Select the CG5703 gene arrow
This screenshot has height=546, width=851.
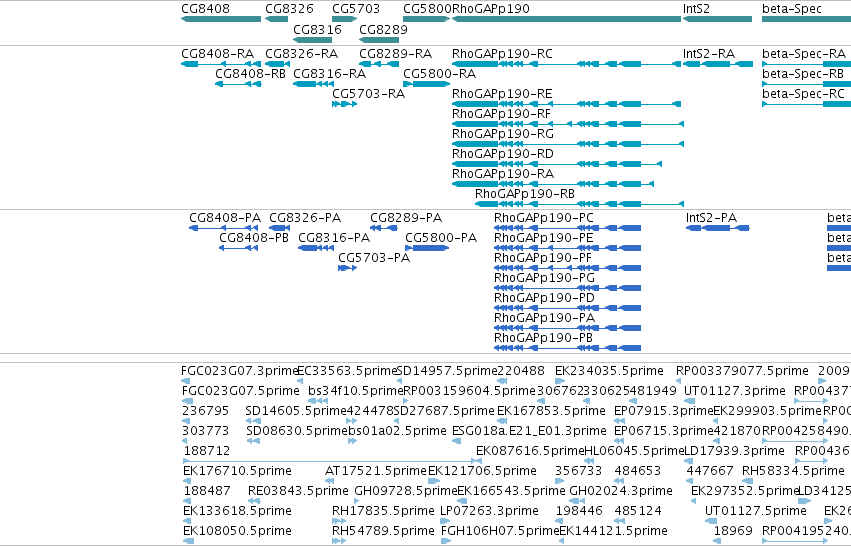coord(344,19)
